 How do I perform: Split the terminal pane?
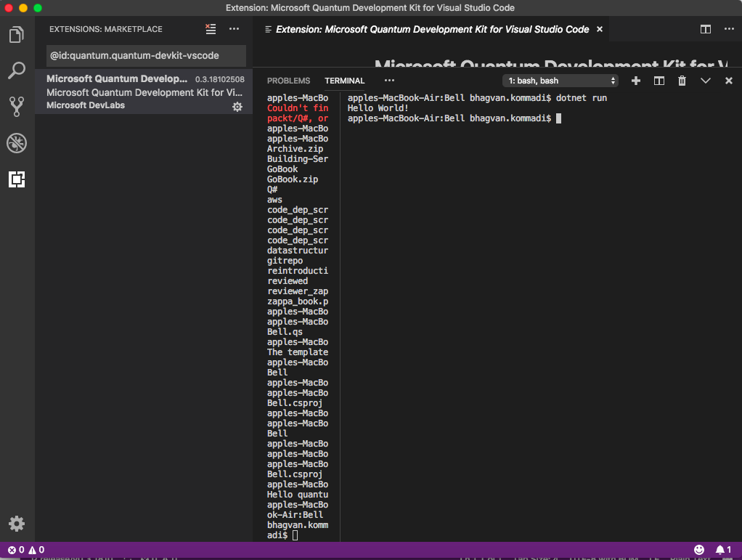659,81
